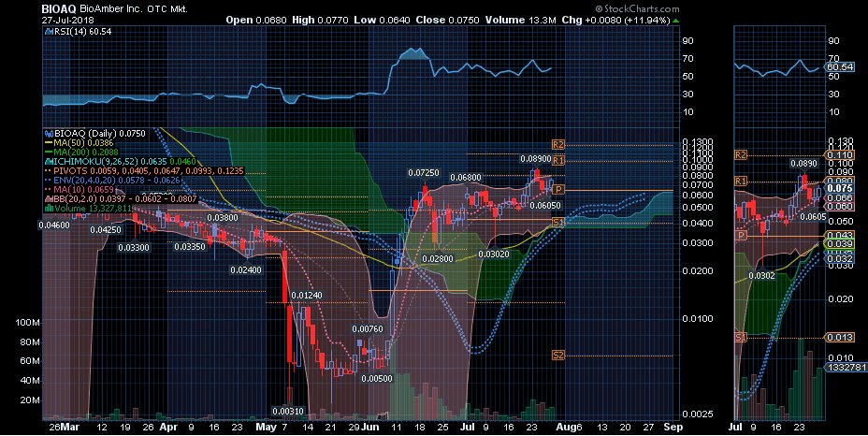Select the R2 pivot tag on main chart

tap(558, 145)
